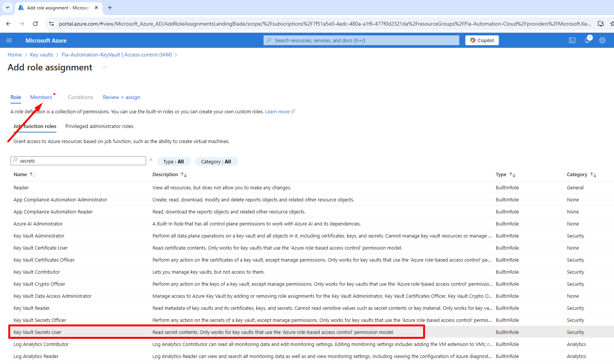
Task: Select Key Vault Certificates Officer role
Action: [312, 260]
